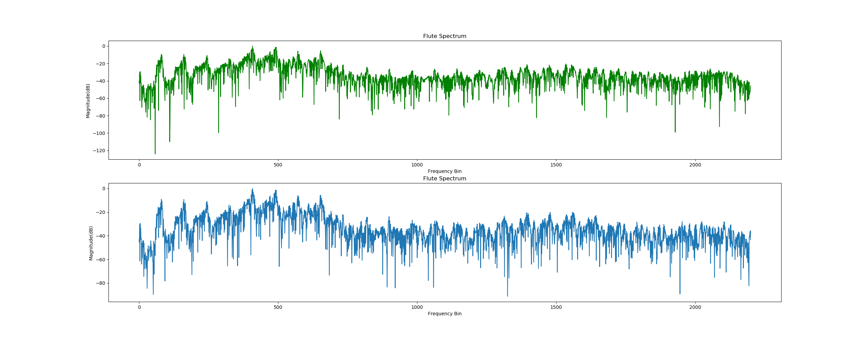Click the "Frequency Bin" label under the green plot

pos(445,172)
